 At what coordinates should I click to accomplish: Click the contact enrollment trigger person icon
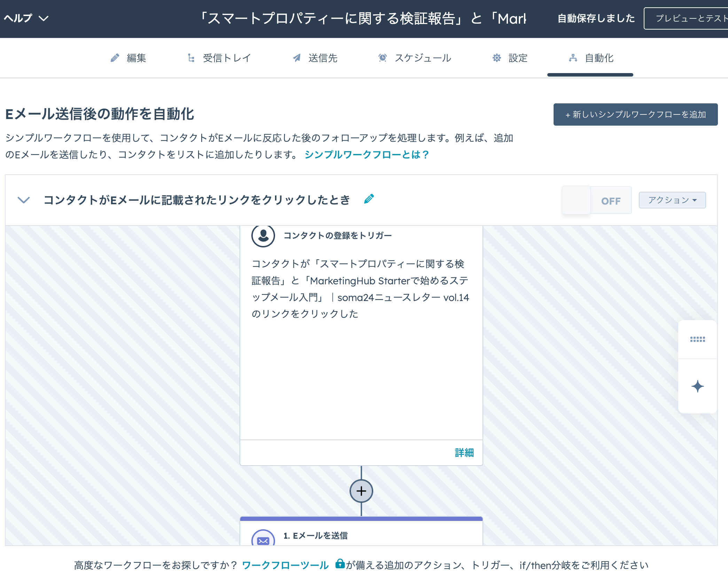tap(263, 236)
